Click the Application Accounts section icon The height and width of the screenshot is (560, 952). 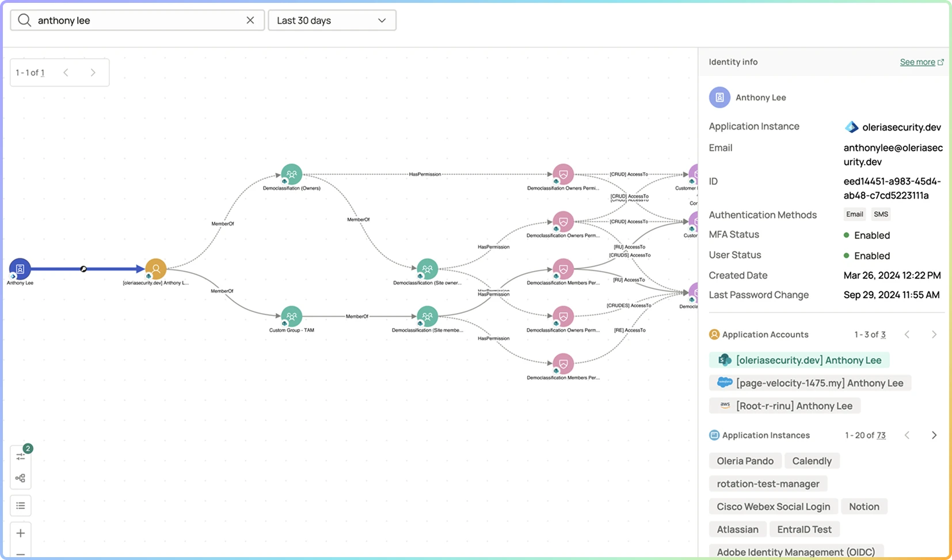(714, 334)
